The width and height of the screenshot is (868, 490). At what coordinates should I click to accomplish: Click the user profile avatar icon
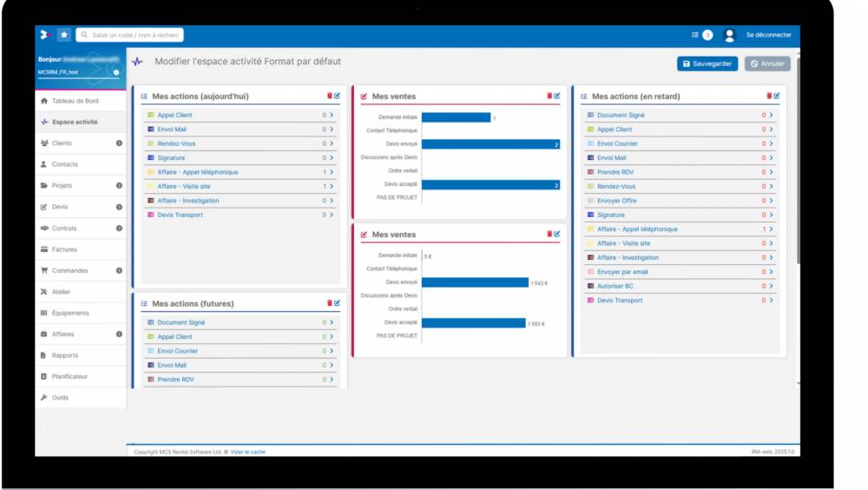pyautogui.click(x=729, y=35)
